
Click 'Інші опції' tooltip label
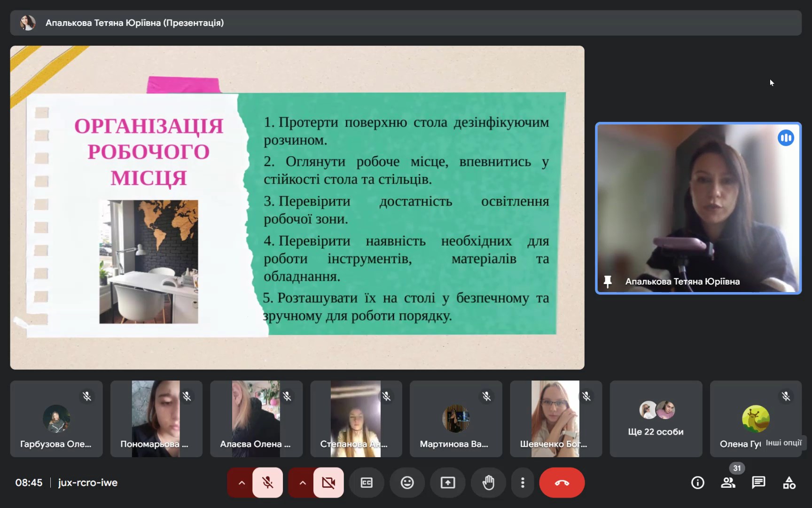pyautogui.click(x=783, y=443)
